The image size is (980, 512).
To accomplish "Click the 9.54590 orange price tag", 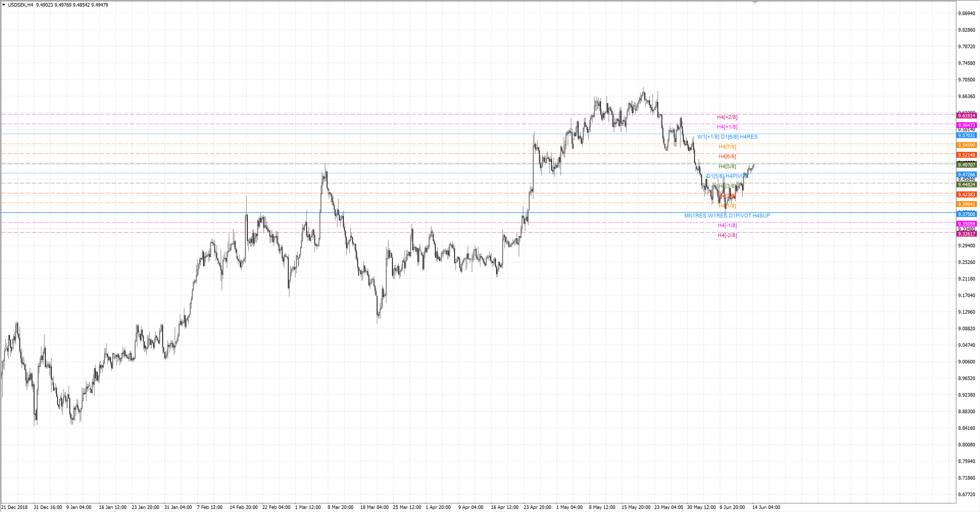I will coord(967,145).
